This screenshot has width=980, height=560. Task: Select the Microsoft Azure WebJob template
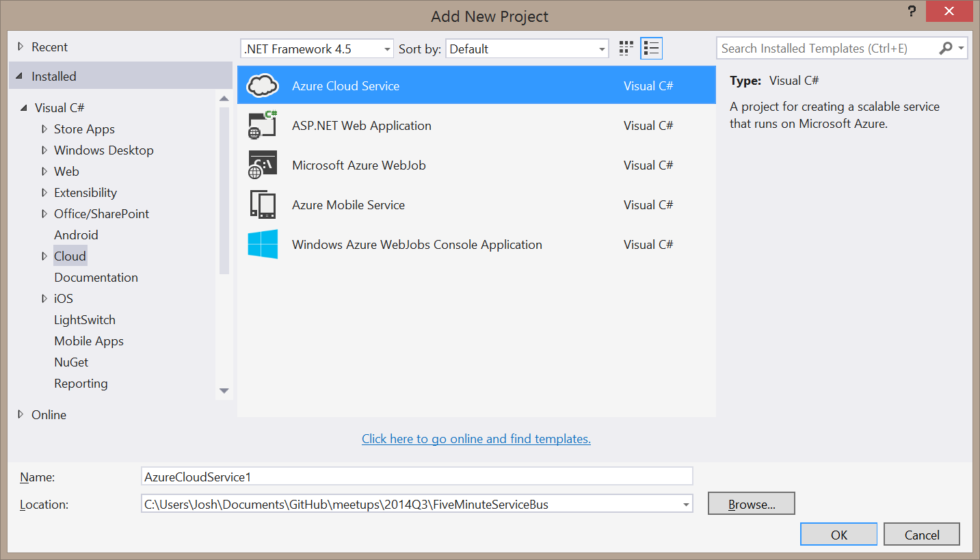(476, 165)
